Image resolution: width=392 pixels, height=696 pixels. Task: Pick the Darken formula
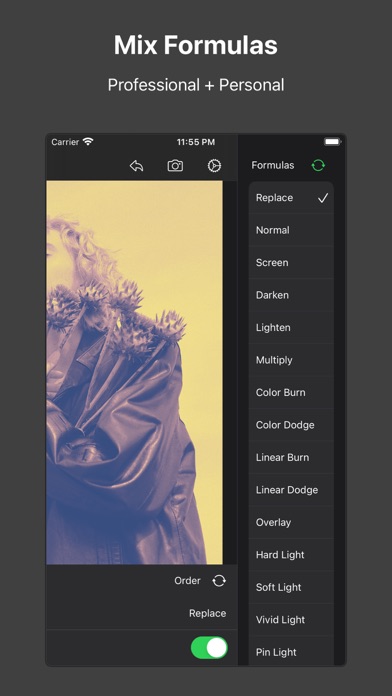point(291,295)
